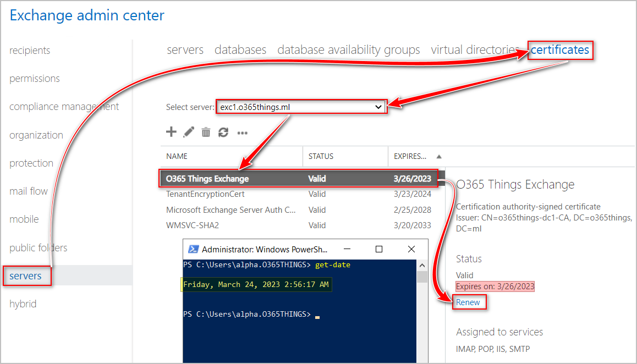Open organization section
This screenshot has height=364, width=637.
click(x=36, y=135)
